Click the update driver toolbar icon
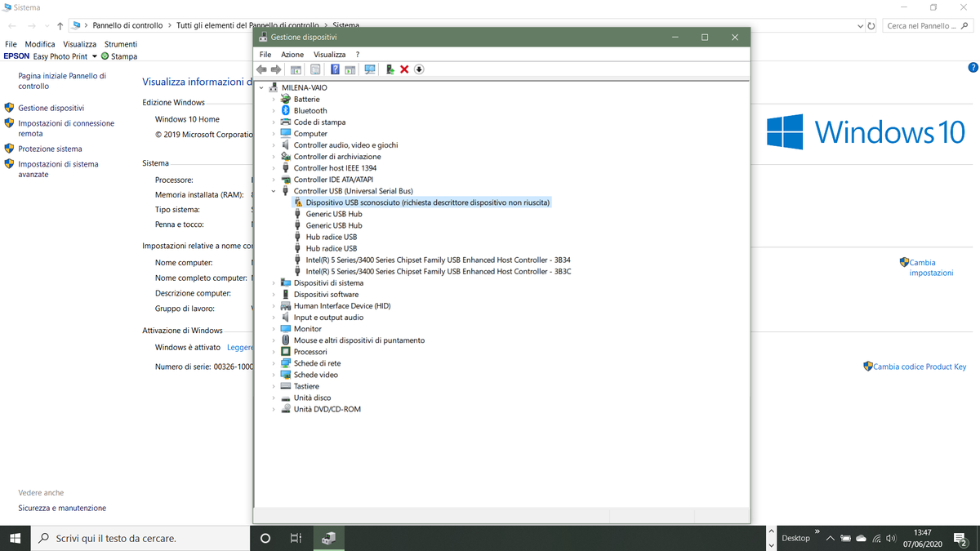Screen dimensions: 980x551 390,69
